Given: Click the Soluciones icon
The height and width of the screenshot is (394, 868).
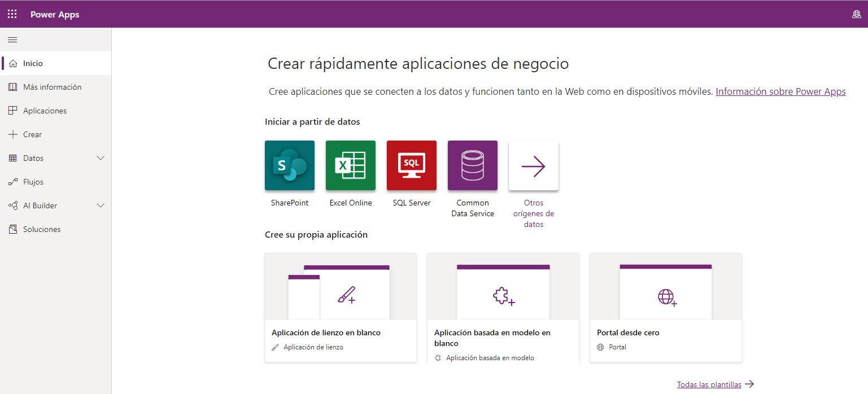Looking at the screenshot, I should 13,229.
